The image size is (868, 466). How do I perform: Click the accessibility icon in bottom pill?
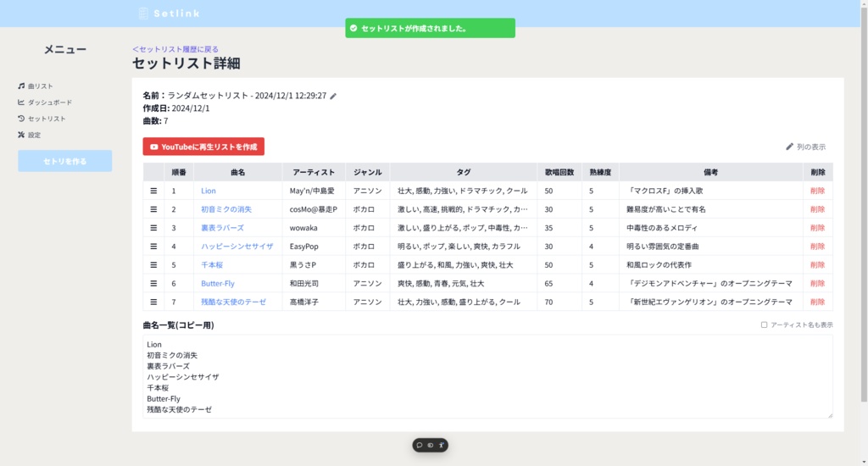click(441, 445)
